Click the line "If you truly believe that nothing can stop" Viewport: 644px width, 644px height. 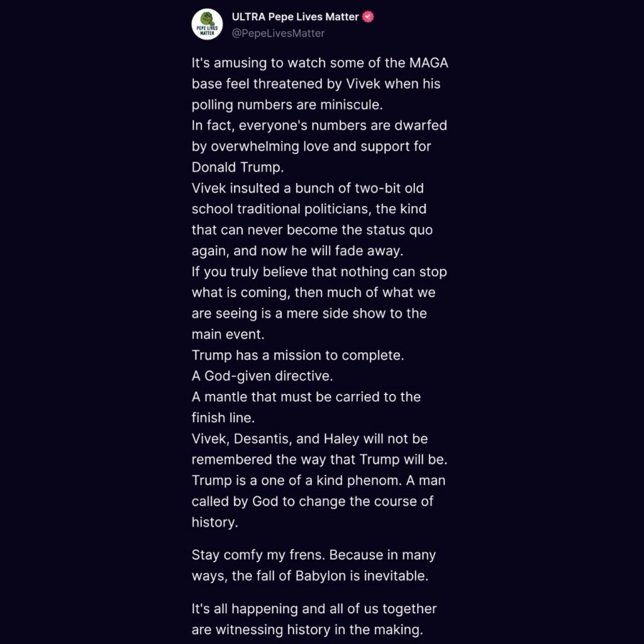pyautogui.click(x=319, y=272)
